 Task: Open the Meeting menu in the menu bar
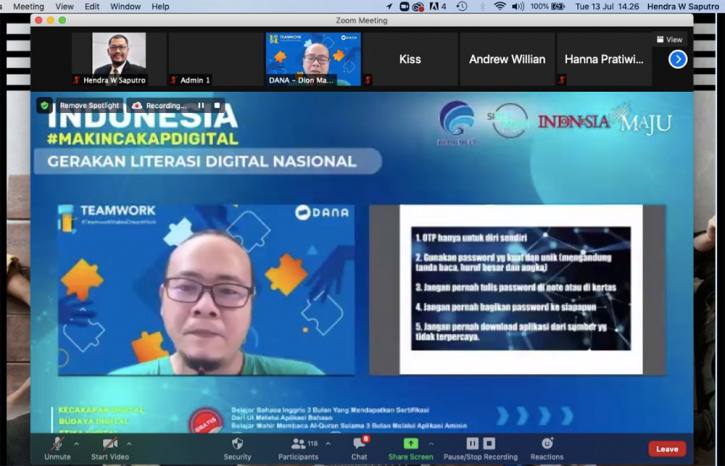(x=28, y=6)
